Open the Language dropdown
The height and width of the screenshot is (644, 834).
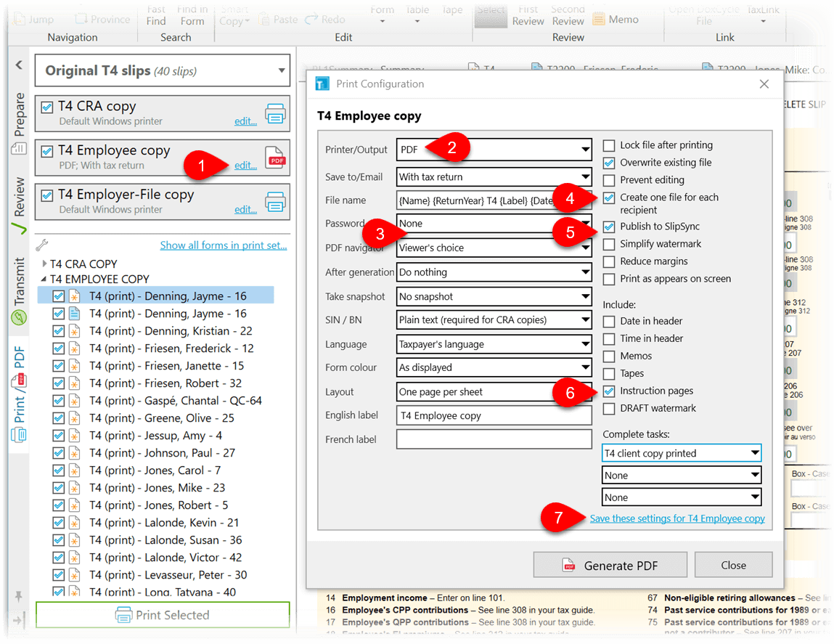click(x=494, y=344)
